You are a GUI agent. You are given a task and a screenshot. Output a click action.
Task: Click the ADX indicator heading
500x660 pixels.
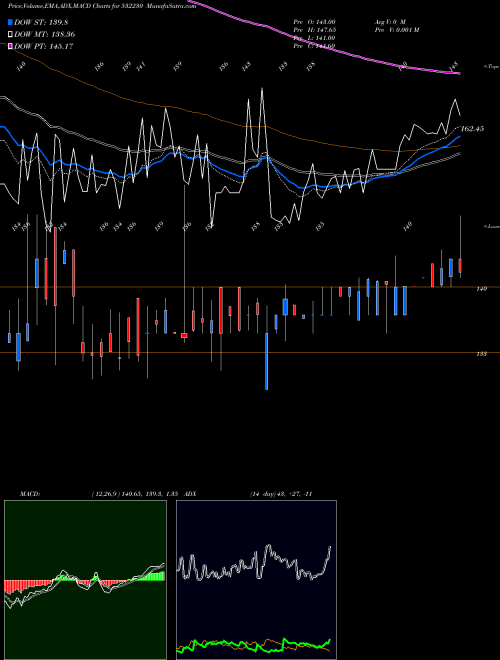[x=190, y=494]
